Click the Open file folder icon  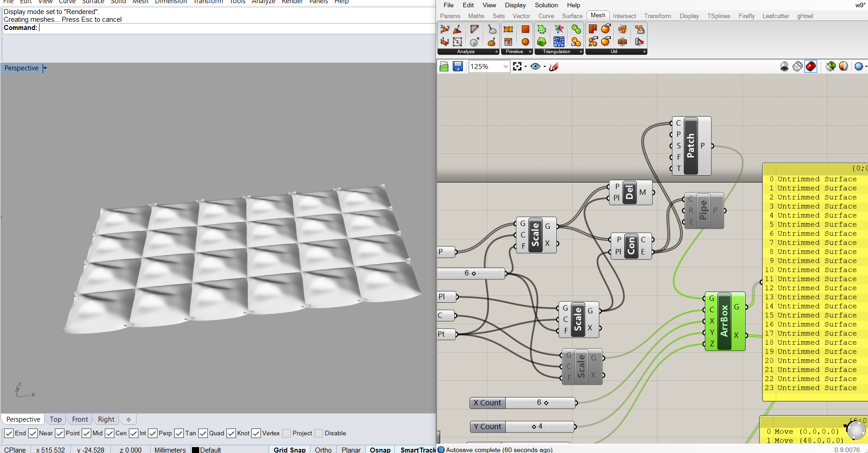click(x=444, y=67)
